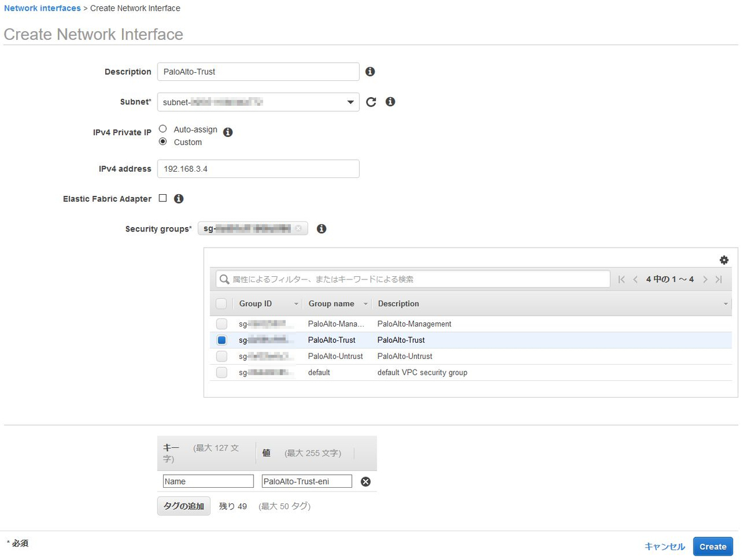Click the search magnifier icon in filter
747x560 pixels.
point(225,279)
